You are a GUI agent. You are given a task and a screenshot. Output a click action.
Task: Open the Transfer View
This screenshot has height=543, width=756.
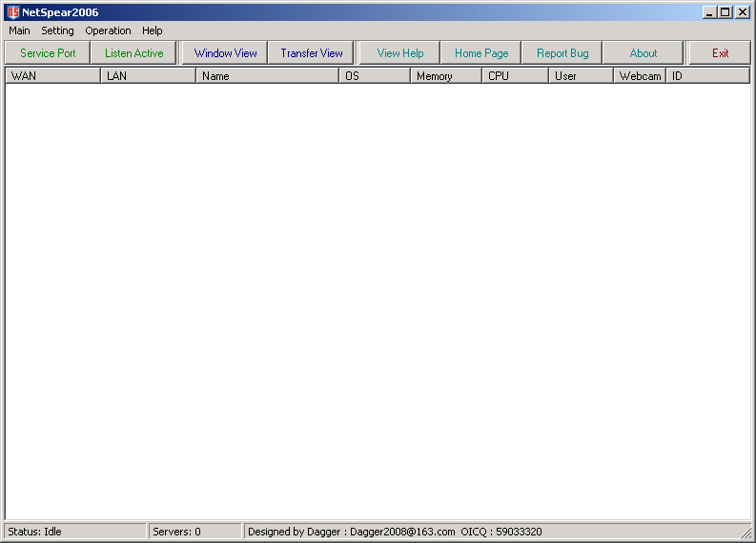311,53
